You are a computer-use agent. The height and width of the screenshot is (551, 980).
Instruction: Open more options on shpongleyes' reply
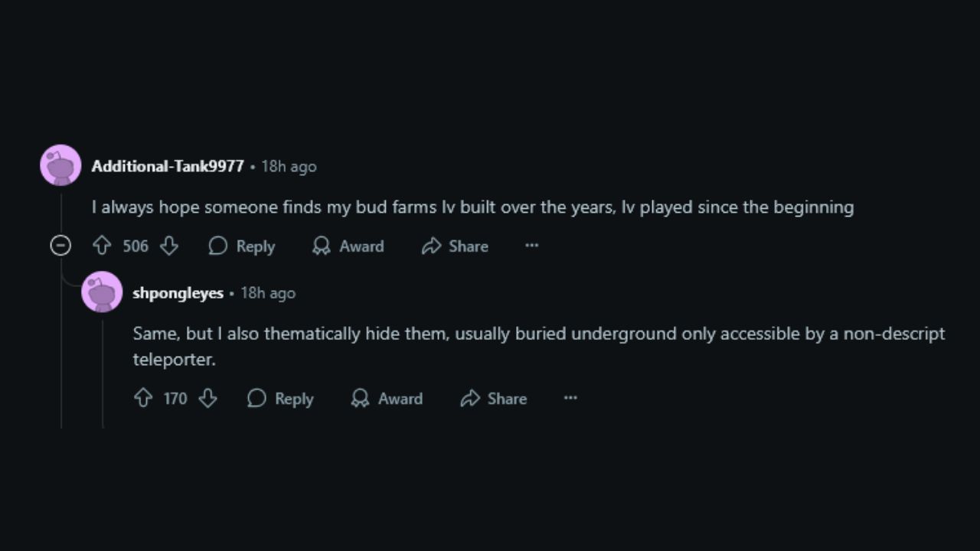[x=570, y=398]
